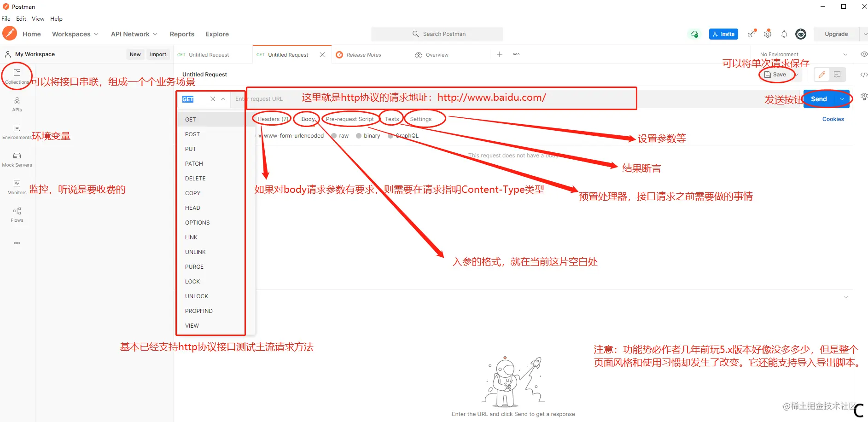This screenshot has width=868, height=422.
Task: Close the active Untitled Request tab
Action: 322,55
